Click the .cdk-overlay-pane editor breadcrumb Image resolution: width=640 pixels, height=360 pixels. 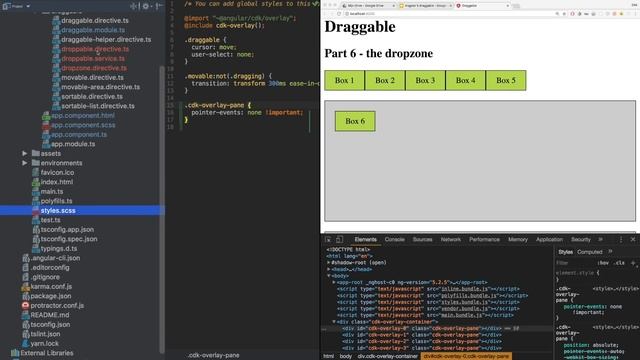213,356
